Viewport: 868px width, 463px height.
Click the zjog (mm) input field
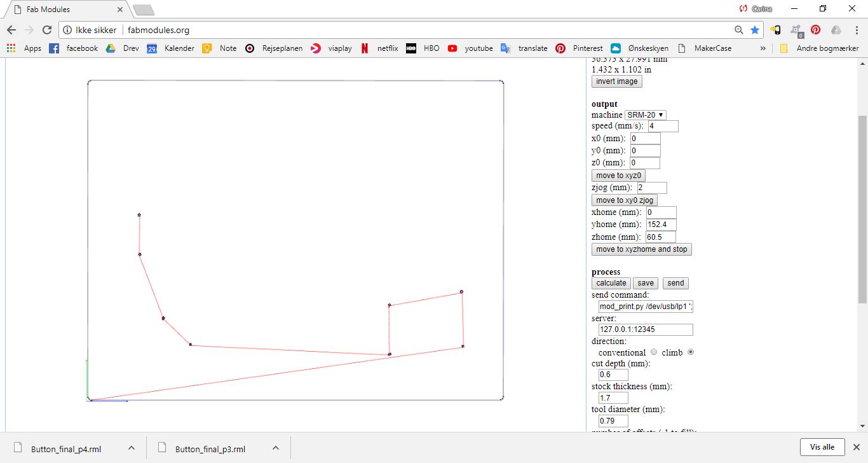pos(652,188)
